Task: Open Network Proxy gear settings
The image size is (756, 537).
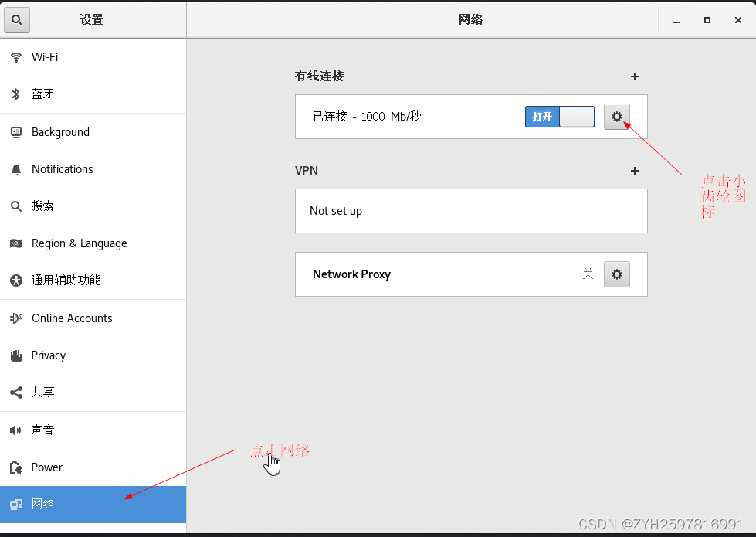Action: pos(617,274)
